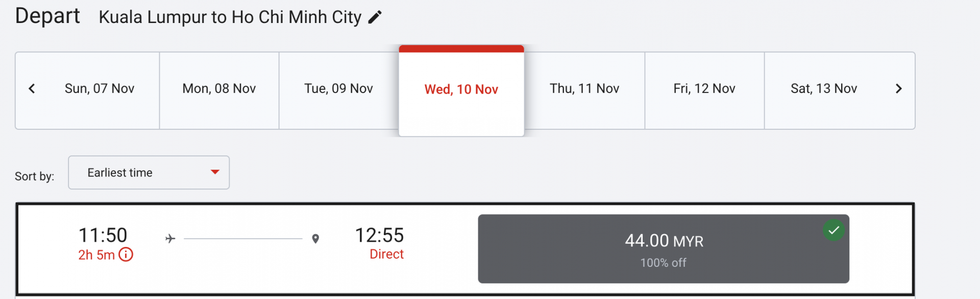Click the red Direct flight label
The image size is (980, 299).
386,255
